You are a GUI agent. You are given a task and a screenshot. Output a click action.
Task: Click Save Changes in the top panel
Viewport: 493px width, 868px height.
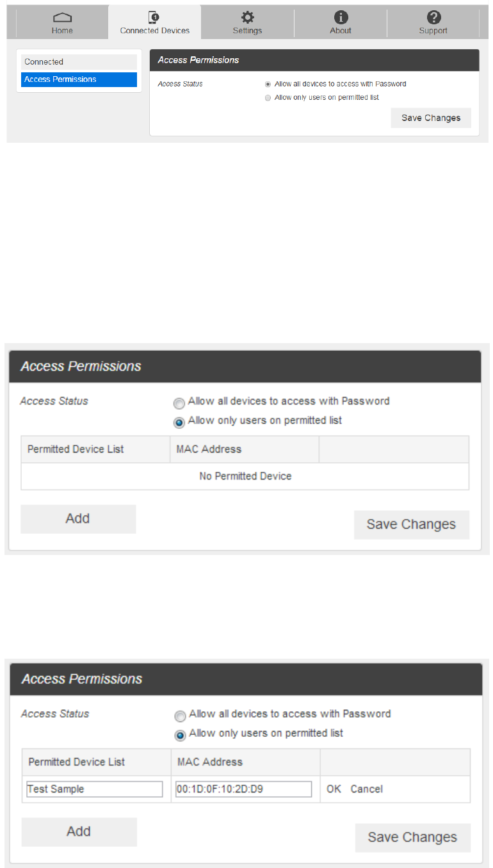pyautogui.click(x=431, y=118)
